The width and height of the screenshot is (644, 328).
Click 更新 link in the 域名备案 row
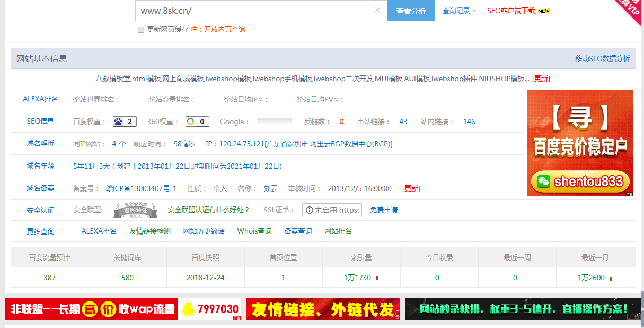[411, 188]
